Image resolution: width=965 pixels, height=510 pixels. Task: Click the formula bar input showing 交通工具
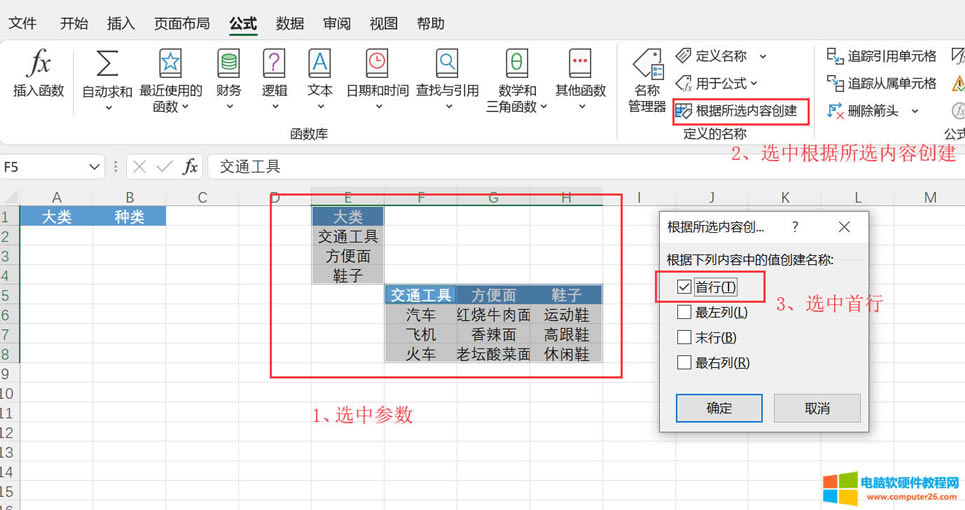click(500, 167)
